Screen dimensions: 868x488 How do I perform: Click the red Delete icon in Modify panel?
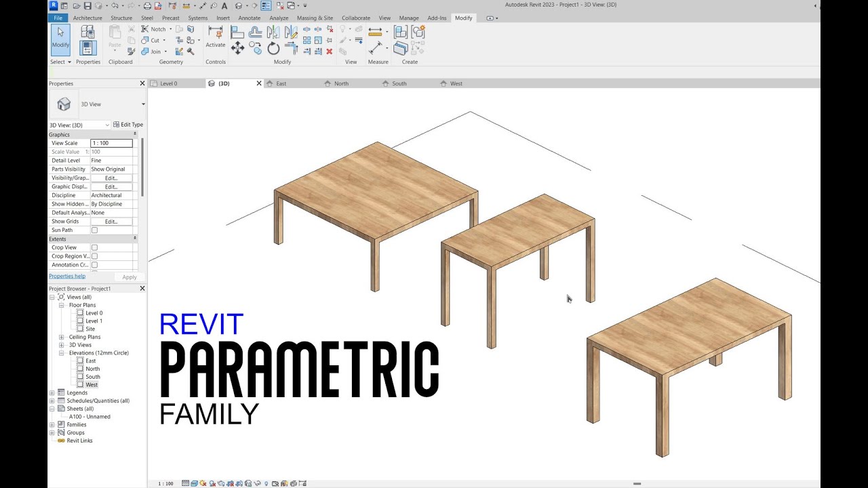(x=330, y=51)
